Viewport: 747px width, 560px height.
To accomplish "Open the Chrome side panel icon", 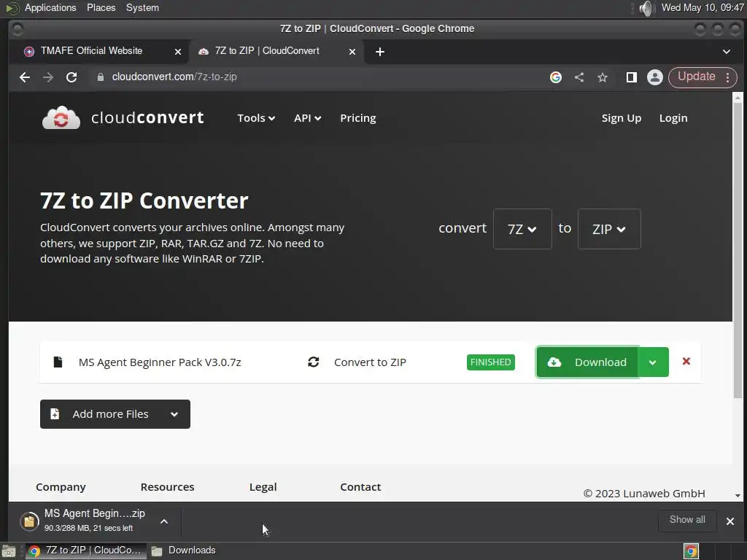I will pyautogui.click(x=632, y=77).
